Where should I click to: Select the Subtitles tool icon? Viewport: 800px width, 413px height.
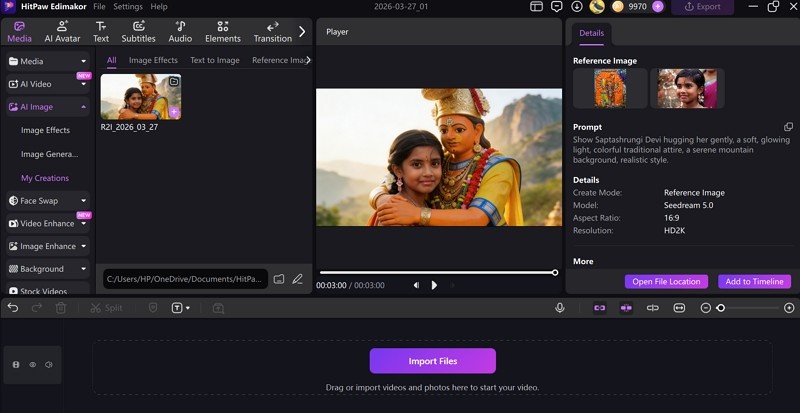[138, 26]
